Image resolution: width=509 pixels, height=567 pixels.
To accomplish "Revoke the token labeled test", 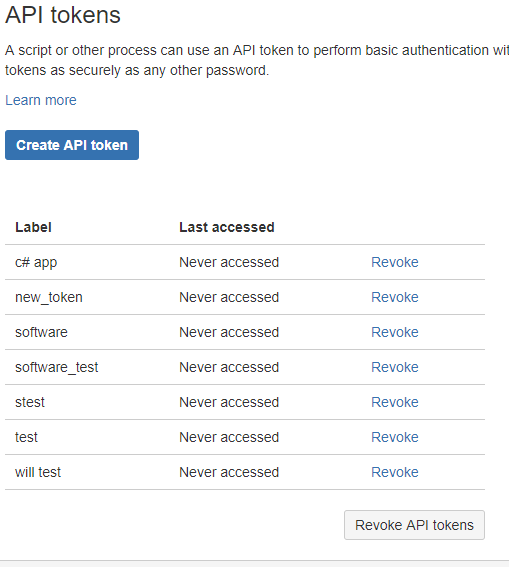I will click(x=395, y=437).
